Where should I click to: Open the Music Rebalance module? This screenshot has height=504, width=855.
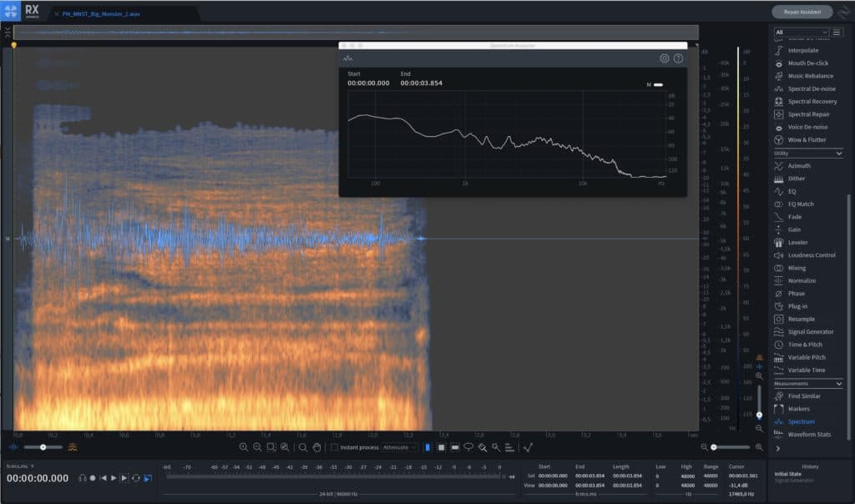click(x=810, y=76)
